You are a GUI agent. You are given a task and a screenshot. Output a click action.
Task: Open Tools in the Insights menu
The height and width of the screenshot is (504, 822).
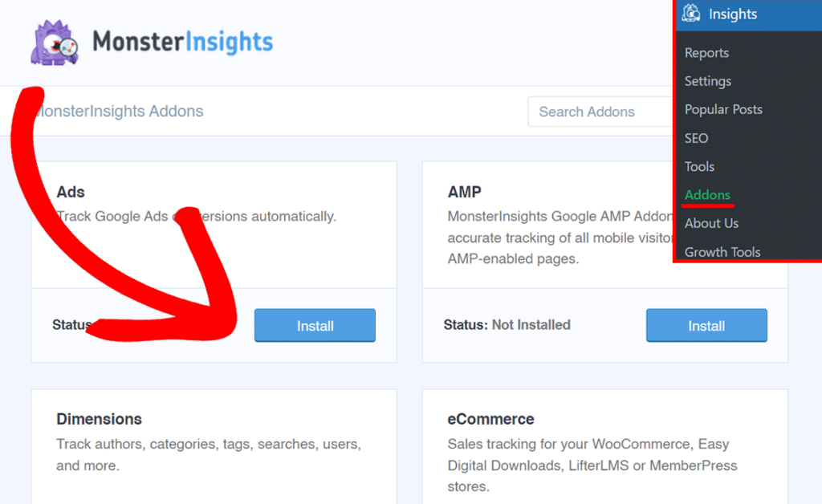point(698,166)
